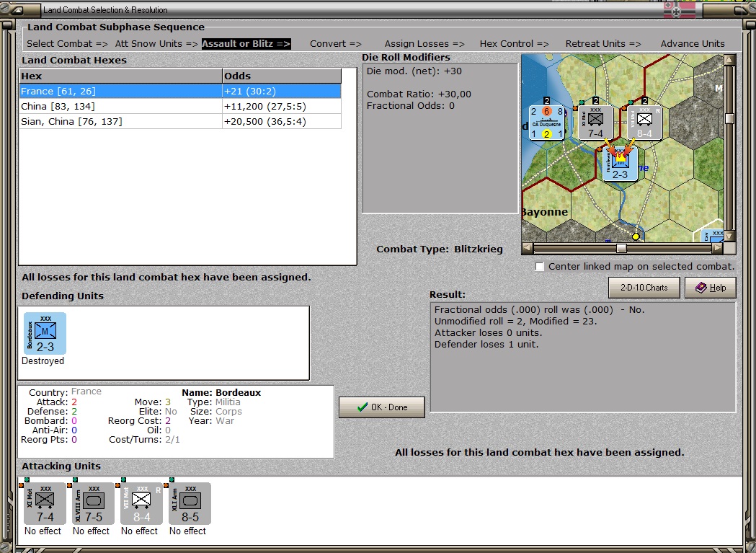Viewport: 756px width, 553px height.
Task: Select the XLI Arm 8-5 attacking unit
Action: 190,503
